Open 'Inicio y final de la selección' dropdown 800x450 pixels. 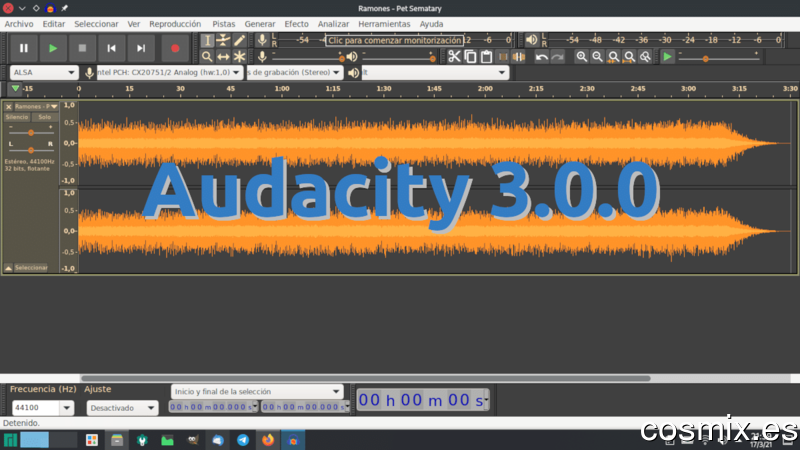[257, 391]
